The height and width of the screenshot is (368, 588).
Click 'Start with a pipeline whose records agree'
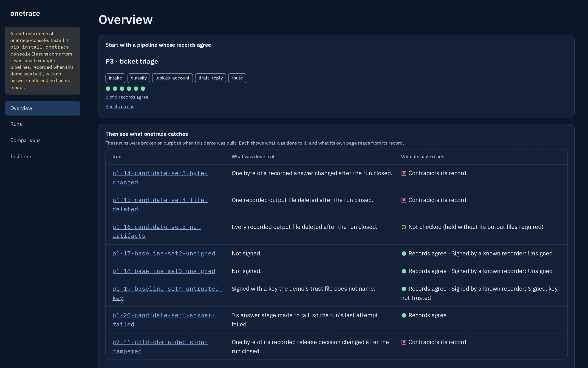[x=158, y=45]
